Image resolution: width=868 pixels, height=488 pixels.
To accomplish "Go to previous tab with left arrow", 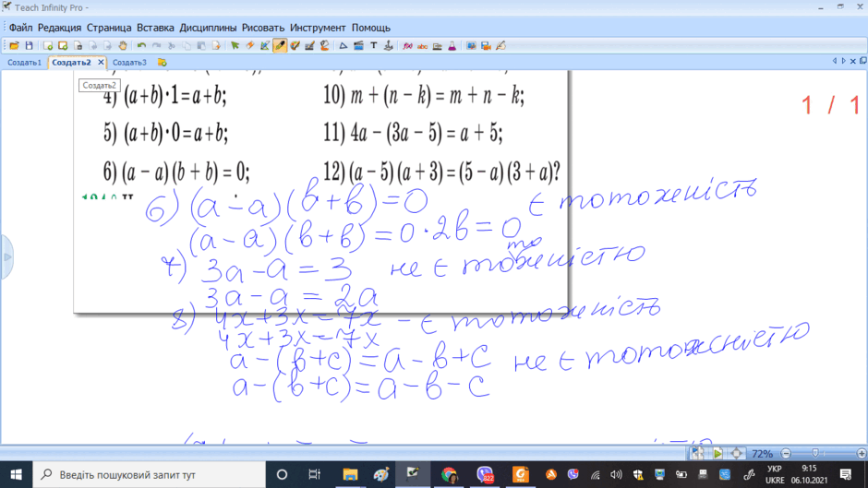I will coord(834,61).
